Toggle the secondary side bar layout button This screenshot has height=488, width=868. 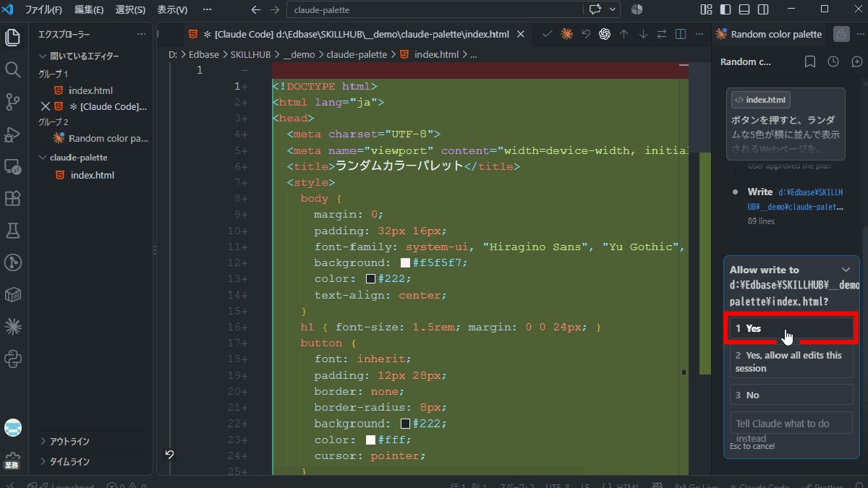pos(762,9)
